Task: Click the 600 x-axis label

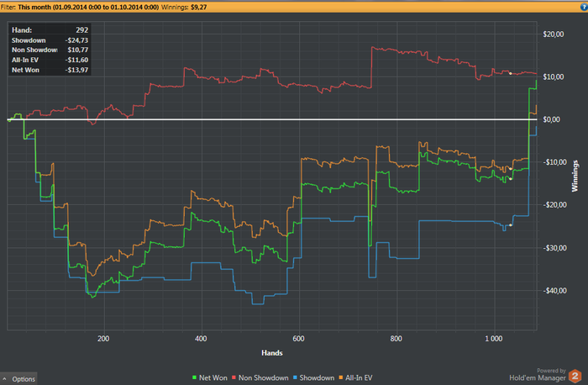Action: tap(298, 339)
